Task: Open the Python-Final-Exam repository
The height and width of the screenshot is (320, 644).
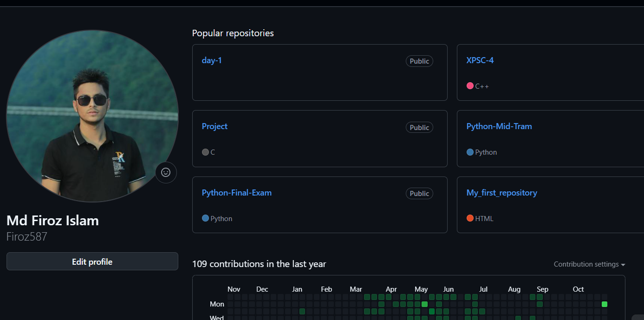Action: coord(236,192)
